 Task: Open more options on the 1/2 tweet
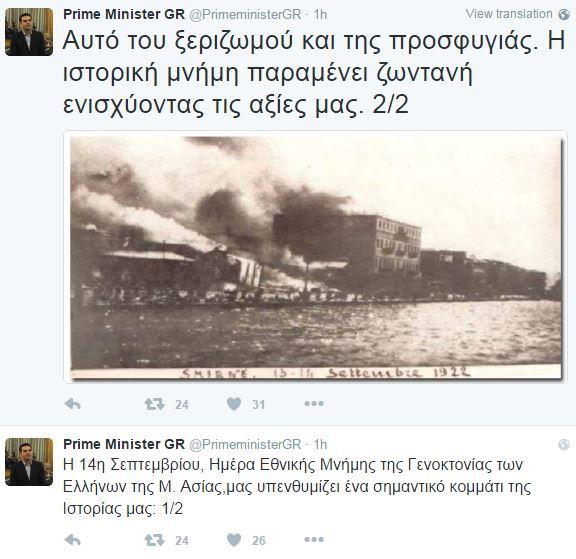pos(314,540)
